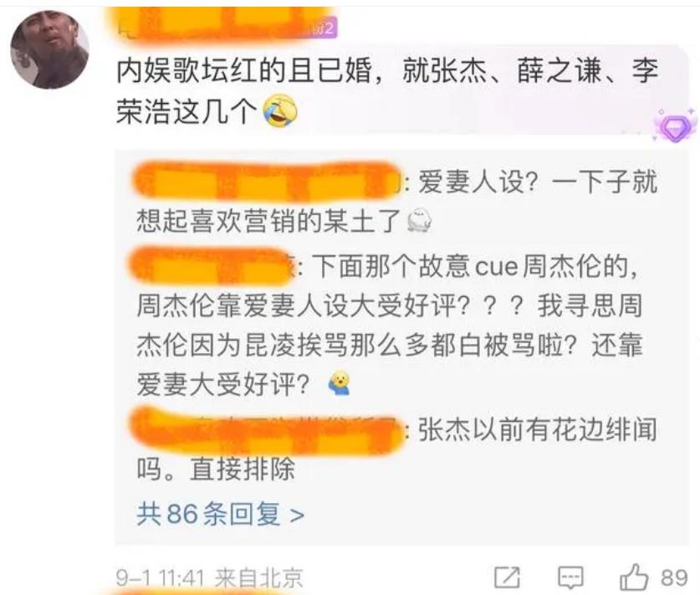Click the purple diamond membership badge
Viewport: 700px width, 595px height.
(x=676, y=126)
